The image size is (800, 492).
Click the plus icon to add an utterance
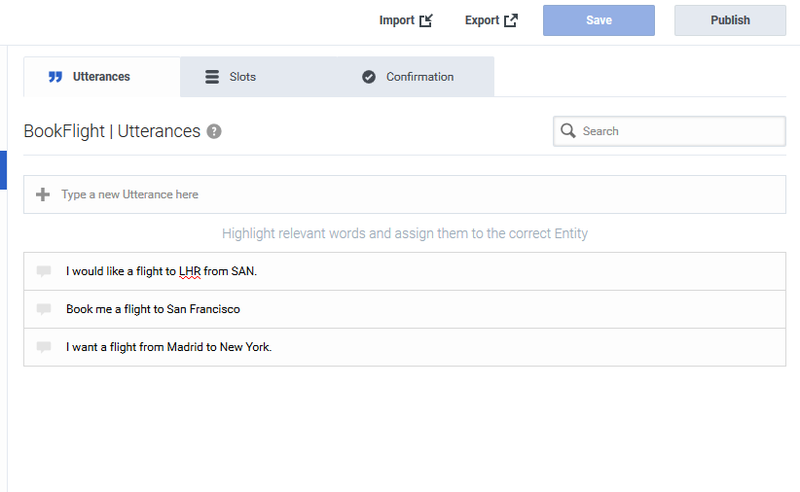click(42, 194)
